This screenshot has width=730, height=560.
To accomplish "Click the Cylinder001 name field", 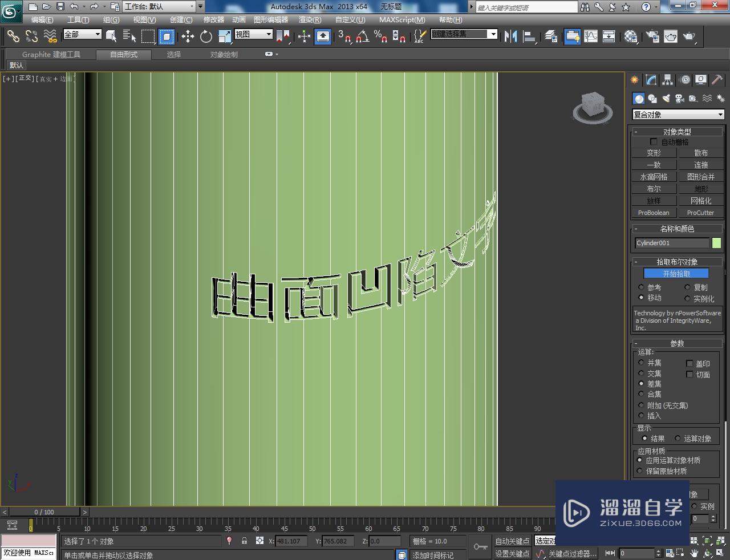I will 672,243.
